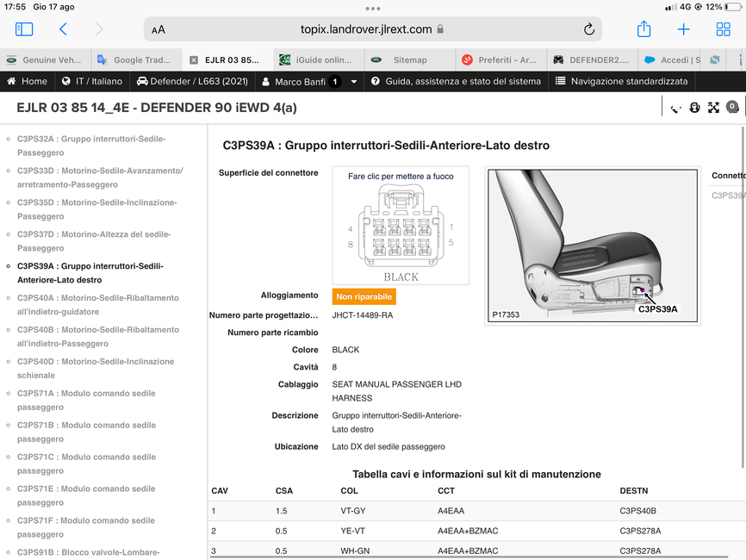Show the tab overview grid
This screenshot has height=560, width=746.
click(723, 29)
